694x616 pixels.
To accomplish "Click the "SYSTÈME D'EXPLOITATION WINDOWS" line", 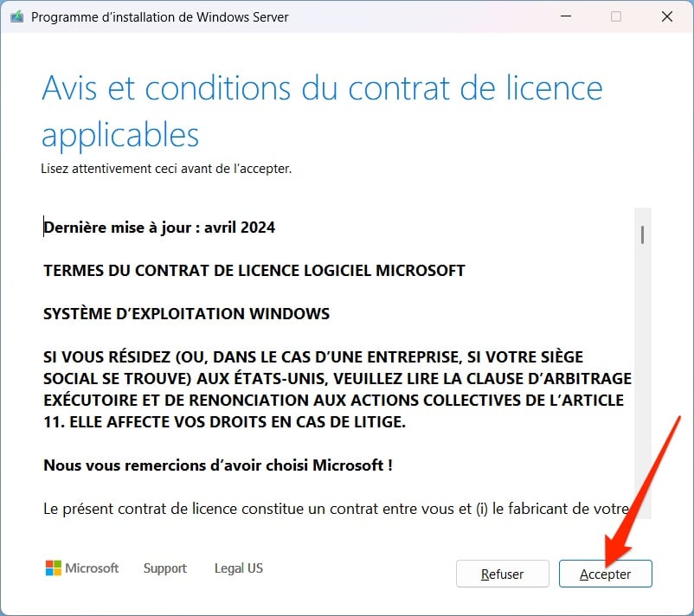I will point(186,314).
